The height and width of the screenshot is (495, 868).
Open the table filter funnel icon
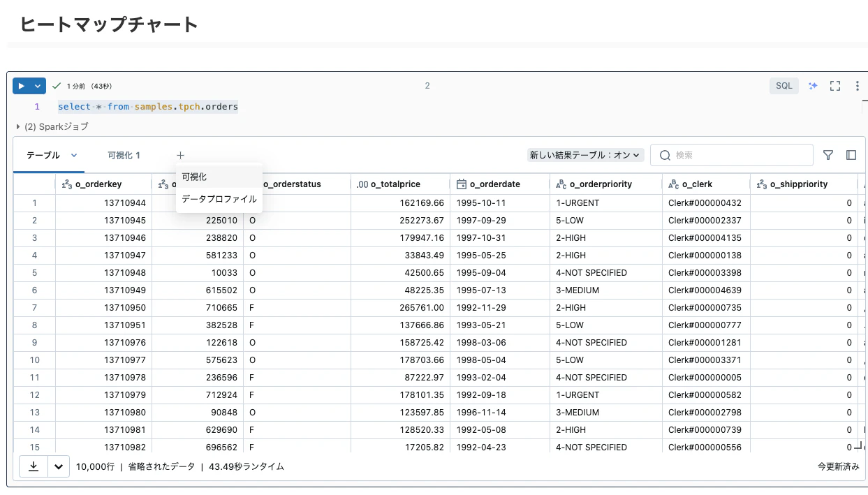click(x=828, y=155)
